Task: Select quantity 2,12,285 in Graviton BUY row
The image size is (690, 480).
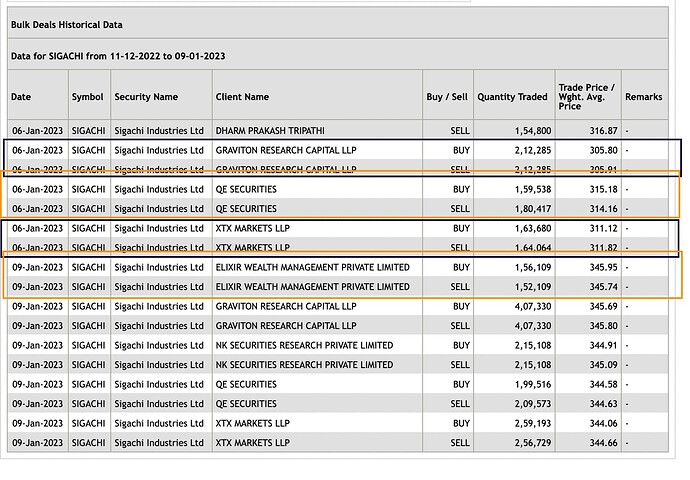Action: [533, 150]
